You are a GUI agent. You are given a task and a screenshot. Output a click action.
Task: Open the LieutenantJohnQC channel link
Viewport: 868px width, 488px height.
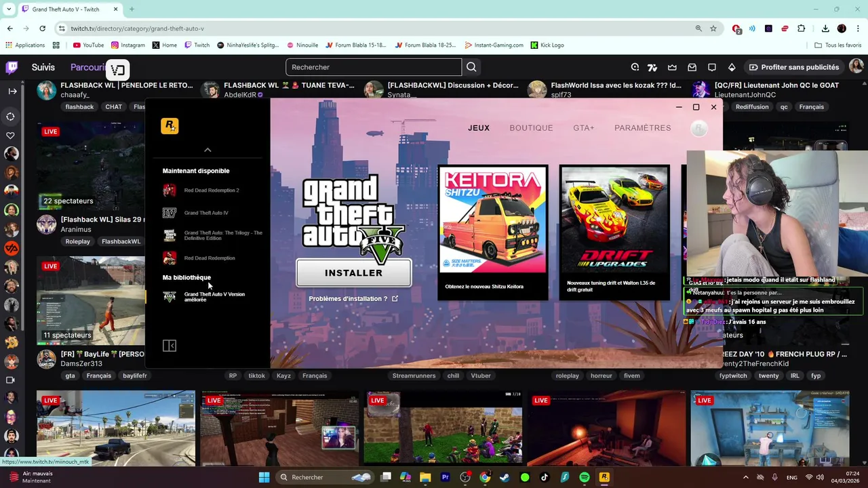pos(745,95)
